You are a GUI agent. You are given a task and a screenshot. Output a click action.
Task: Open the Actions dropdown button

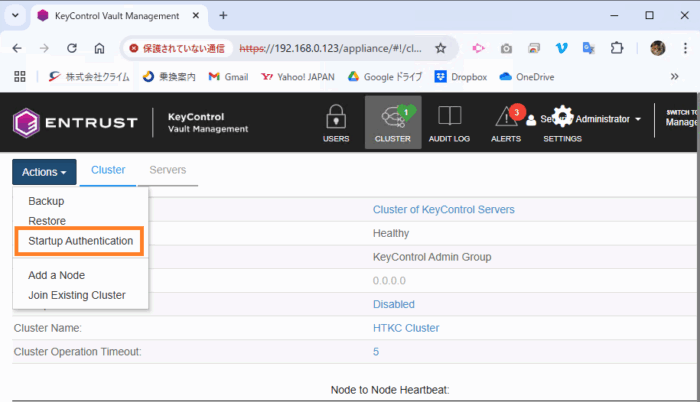click(x=44, y=172)
